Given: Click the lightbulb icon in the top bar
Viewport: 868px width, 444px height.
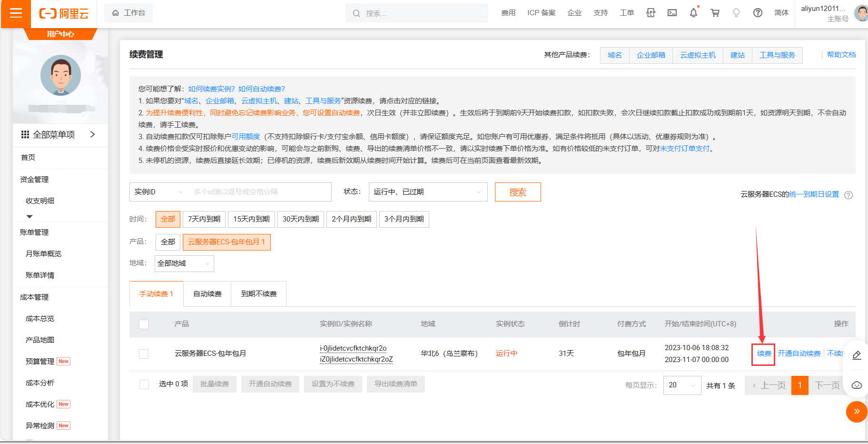Looking at the screenshot, I should (x=736, y=13).
